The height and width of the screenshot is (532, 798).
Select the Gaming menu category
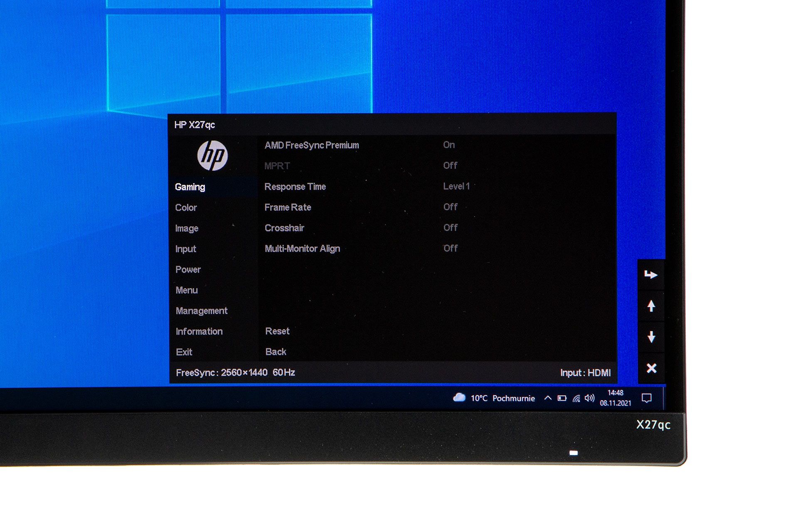190,187
